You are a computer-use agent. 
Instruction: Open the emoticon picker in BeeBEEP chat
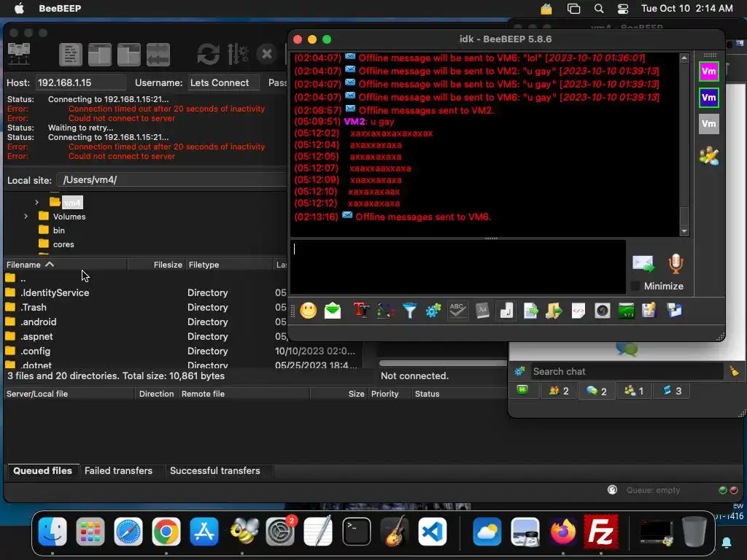click(309, 311)
